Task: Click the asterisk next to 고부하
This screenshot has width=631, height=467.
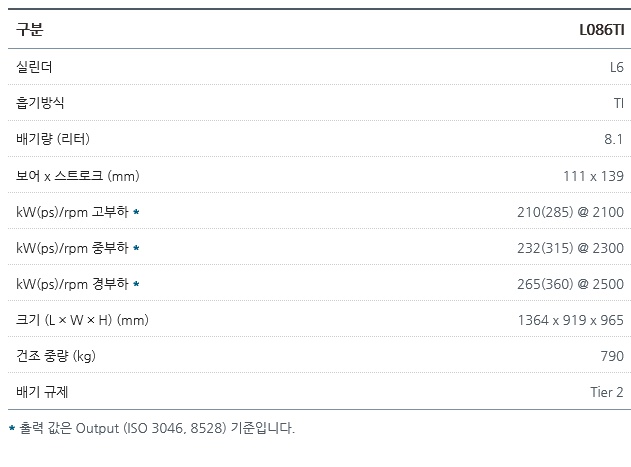Action: tap(136, 212)
